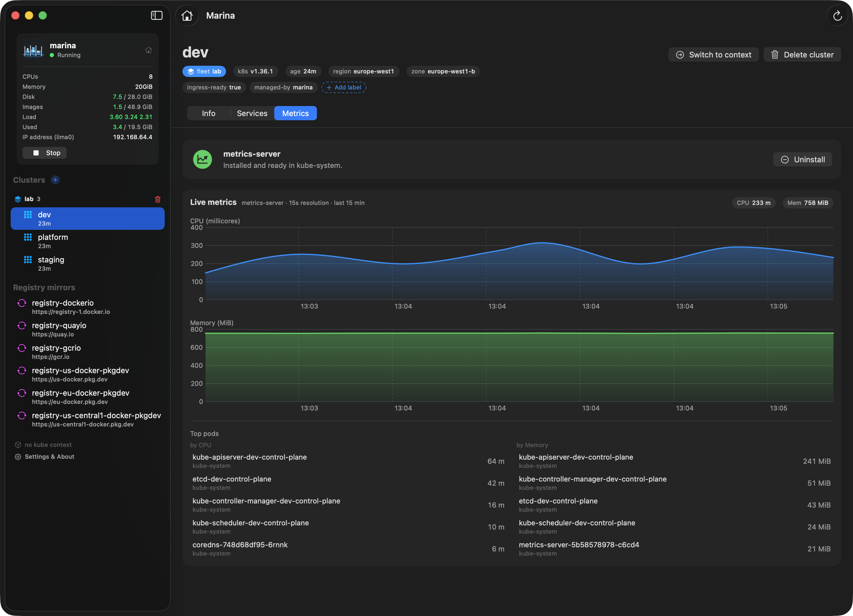The image size is (853, 616).
Task: Click the CPU 233 m badge
Action: pyautogui.click(x=753, y=203)
